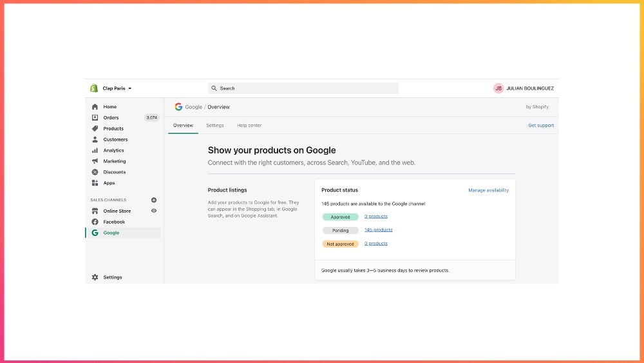
Task: Open the Discounts percent icon
Action: (x=95, y=172)
